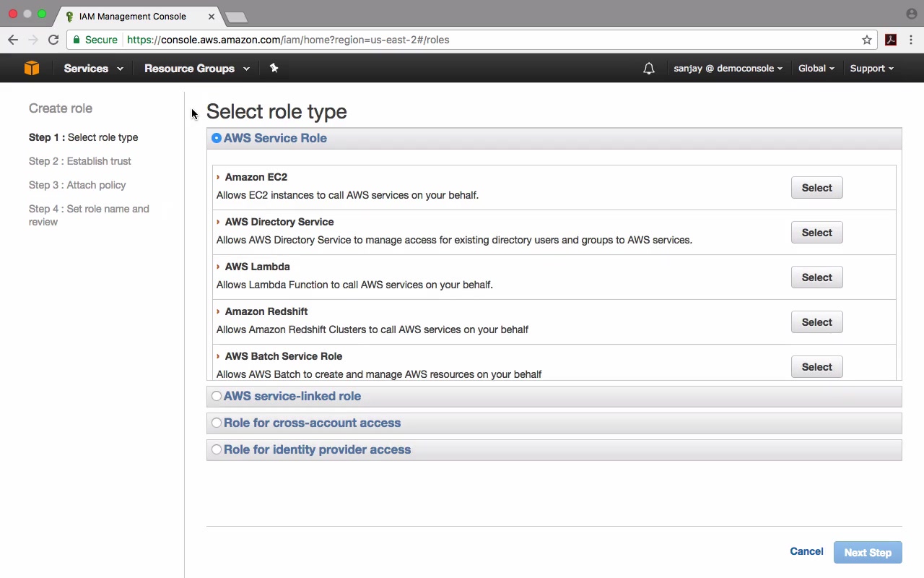
Task: Open the Services dropdown menu
Action: [x=93, y=69]
